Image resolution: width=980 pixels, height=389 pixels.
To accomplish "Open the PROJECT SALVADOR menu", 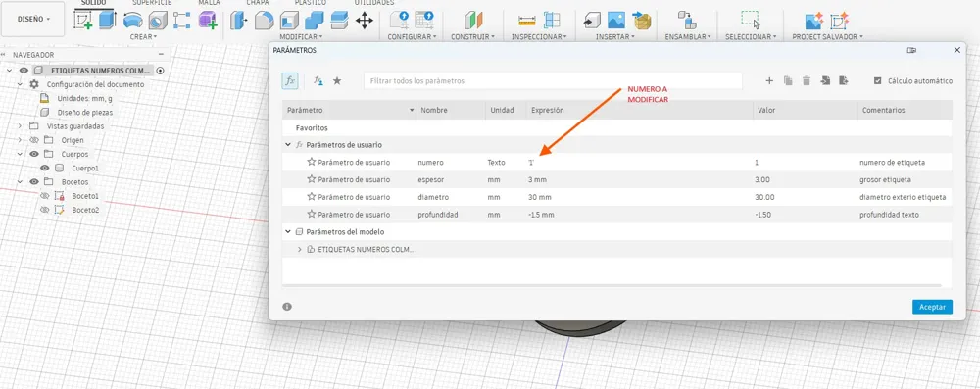I will pos(827,37).
